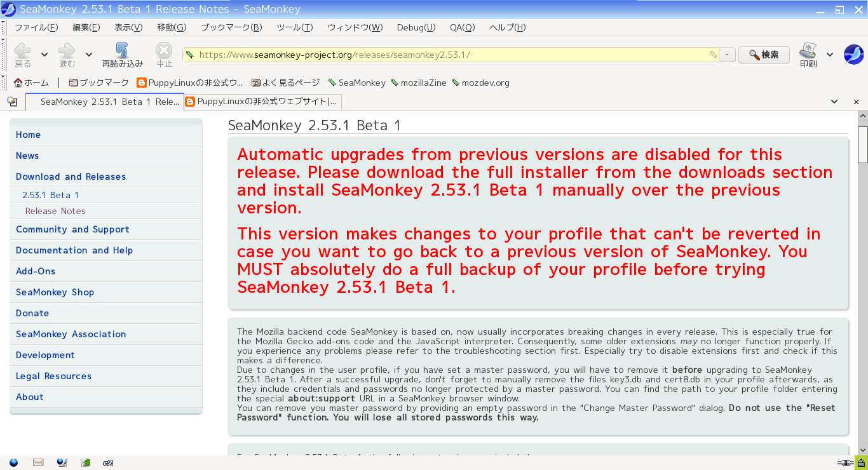Open the SeaMonkey bookmark in toolbar
This screenshot has width=868, height=470.
tap(357, 83)
